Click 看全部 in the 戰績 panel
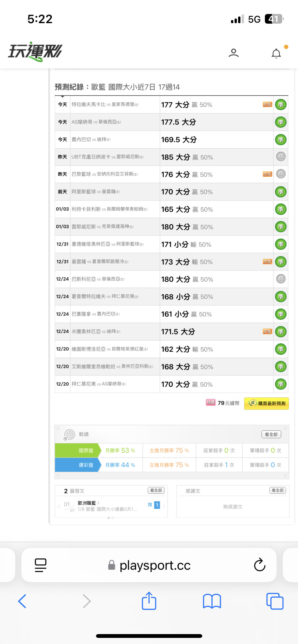The height and width of the screenshot is (644, 298). [x=271, y=434]
